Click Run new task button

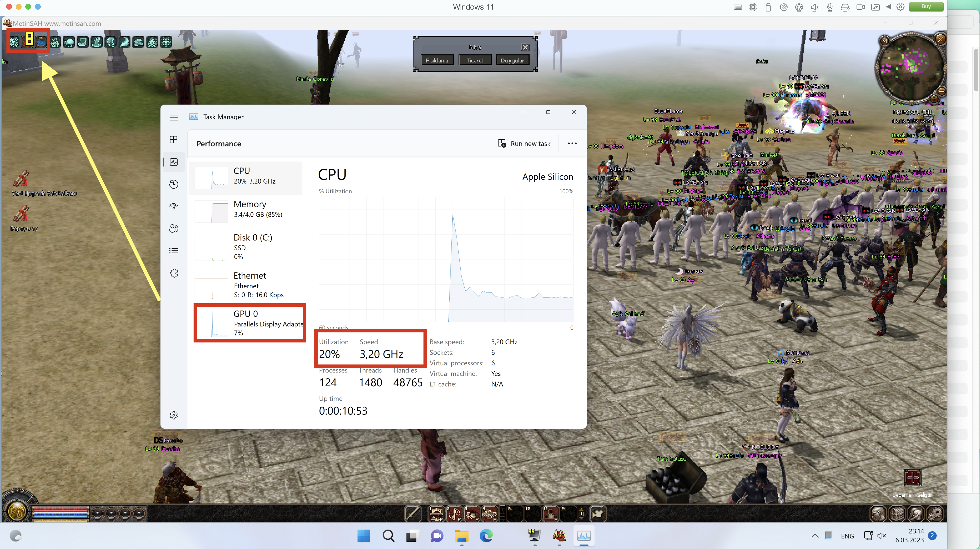(524, 143)
